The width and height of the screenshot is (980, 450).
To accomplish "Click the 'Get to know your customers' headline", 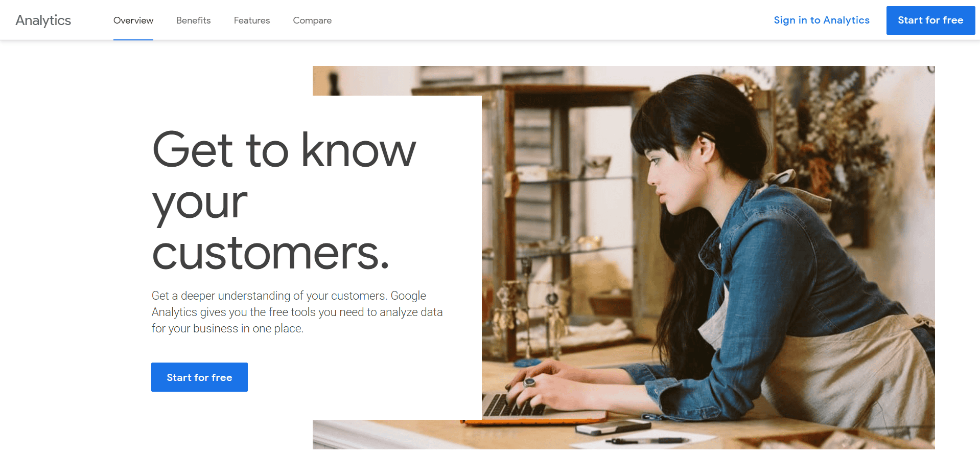I will coord(284,200).
